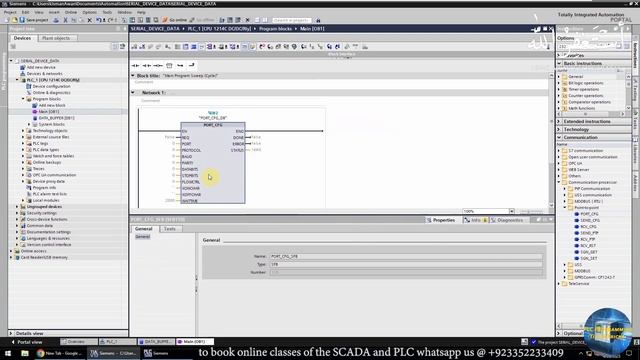Click the open branch icon
The height and width of the screenshot is (360, 640).
point(180,65)
